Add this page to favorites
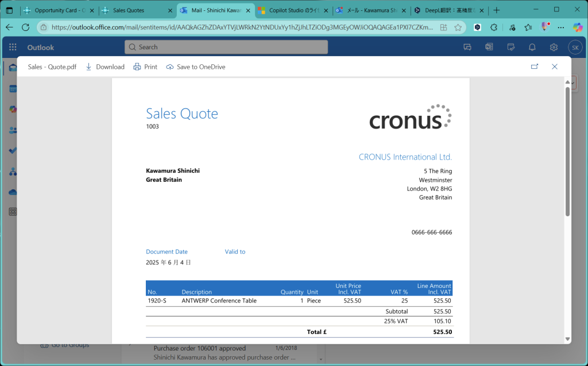The width and height of the screenshot is (588, 366). pos(458,27)
